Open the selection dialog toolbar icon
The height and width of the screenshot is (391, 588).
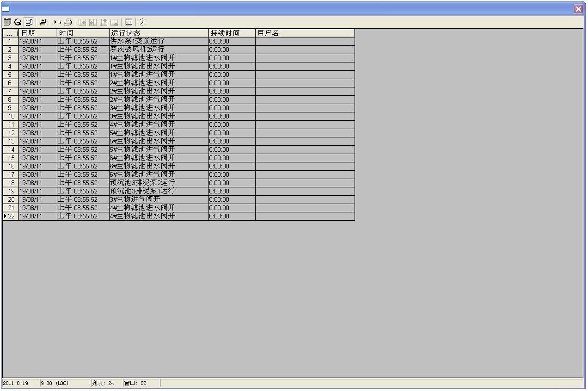point(129,22)
